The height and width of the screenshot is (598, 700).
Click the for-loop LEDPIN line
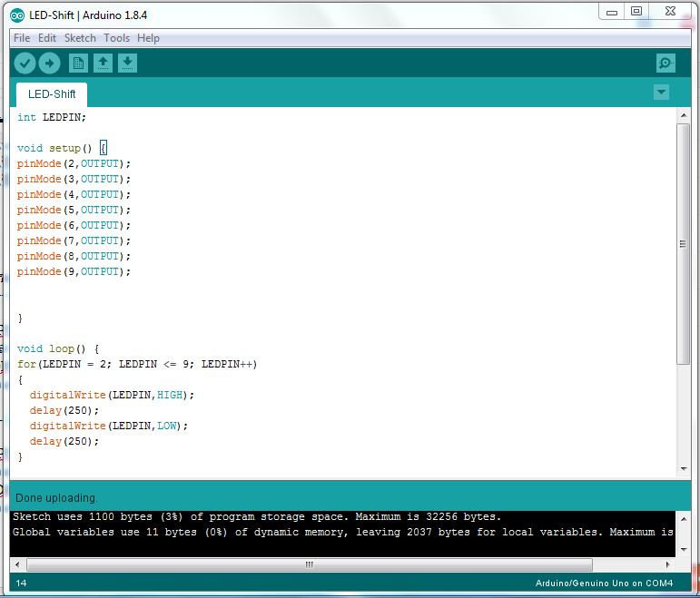(137, 365)
